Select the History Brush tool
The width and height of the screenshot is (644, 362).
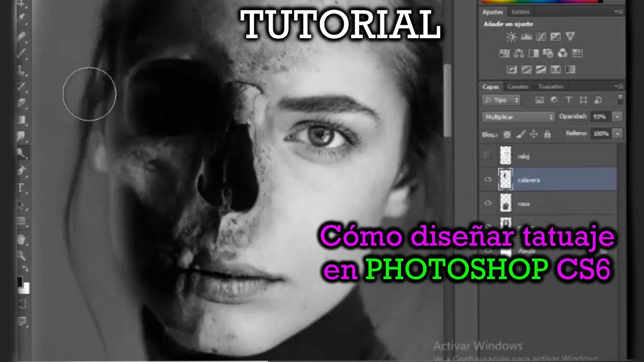(x=22, y=85)
